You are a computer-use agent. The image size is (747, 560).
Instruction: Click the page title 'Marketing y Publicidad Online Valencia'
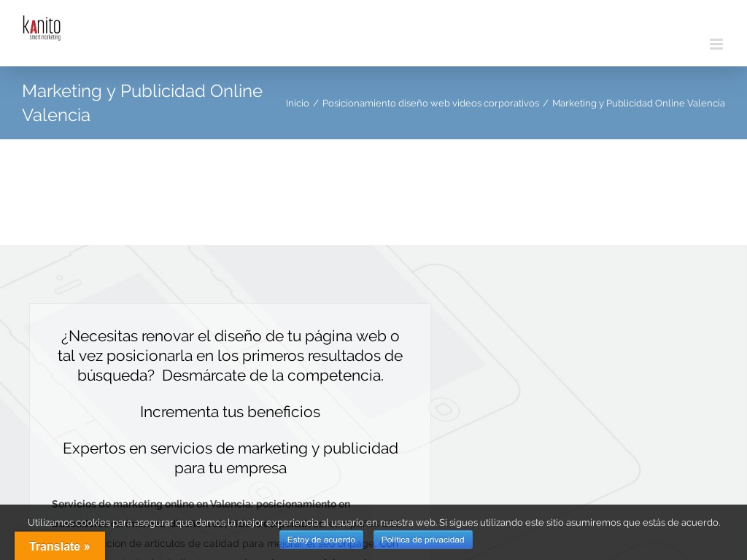142,103
